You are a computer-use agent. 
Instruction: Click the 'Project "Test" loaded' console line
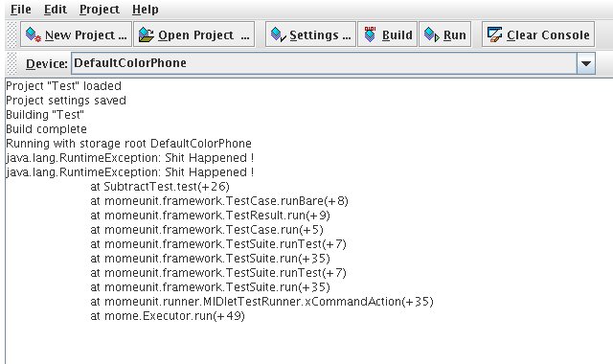click(x=64, y=86)
